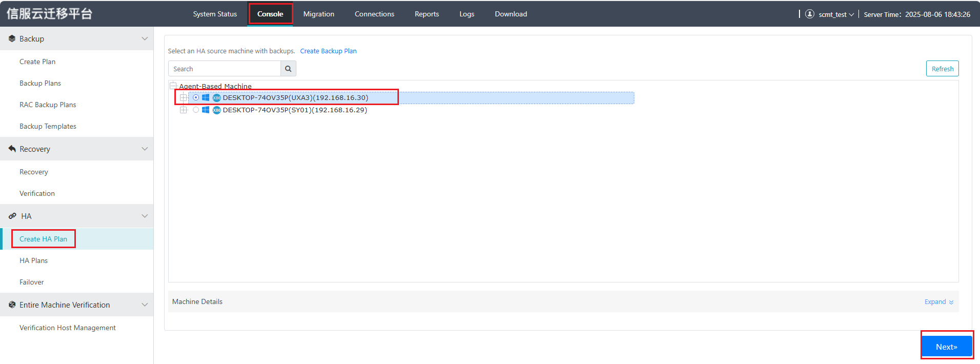Open Failover in sidebar
The height and width of the screenshot is (364, 980).
click(x=32, y=282)
